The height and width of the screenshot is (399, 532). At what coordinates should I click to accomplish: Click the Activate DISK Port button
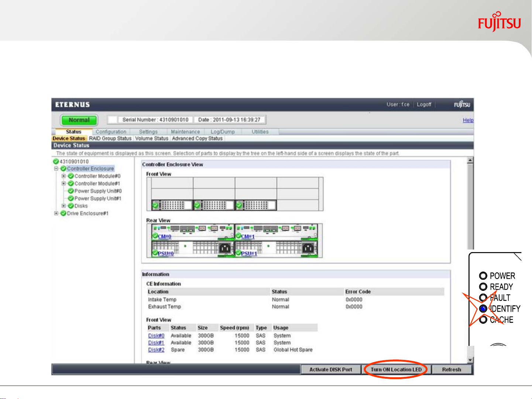[x=330, y=369]
